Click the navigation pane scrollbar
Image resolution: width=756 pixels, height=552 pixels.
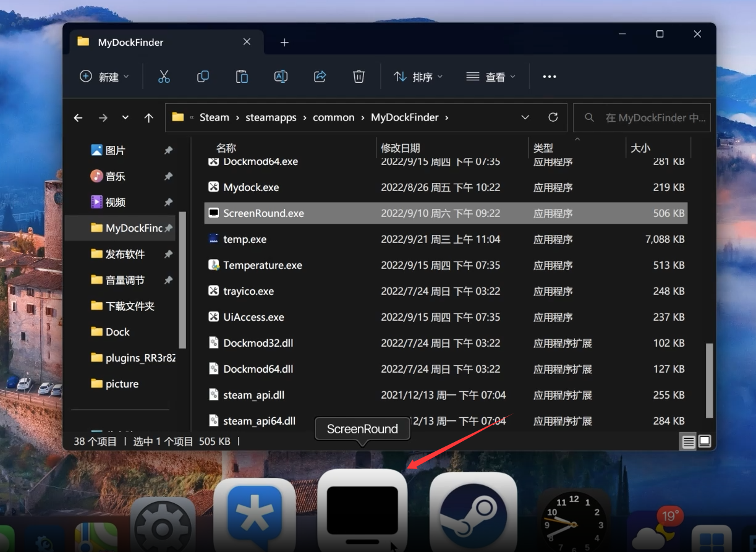[x=182, y=279]
